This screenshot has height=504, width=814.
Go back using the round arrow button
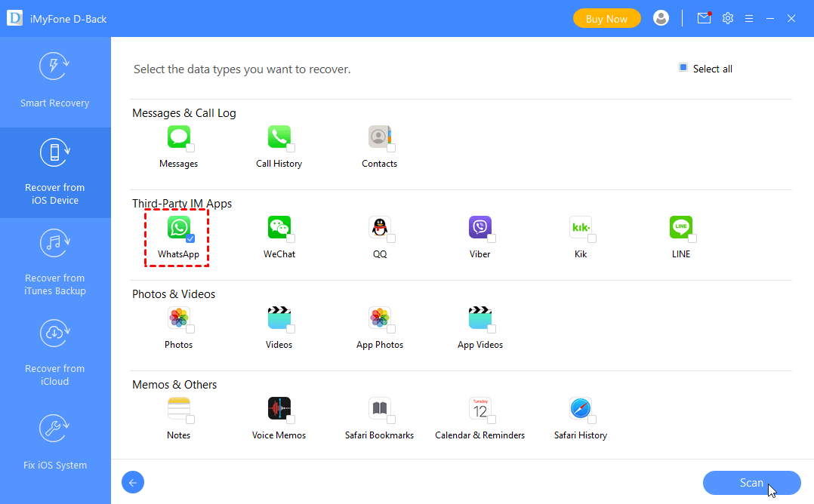pyautogui.click(x=133, y=483)
